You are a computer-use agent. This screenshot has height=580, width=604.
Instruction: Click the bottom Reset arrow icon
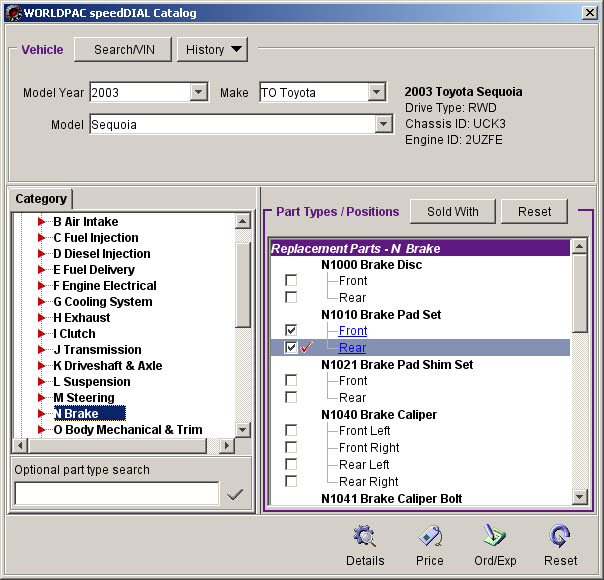[x=560, y=537]
